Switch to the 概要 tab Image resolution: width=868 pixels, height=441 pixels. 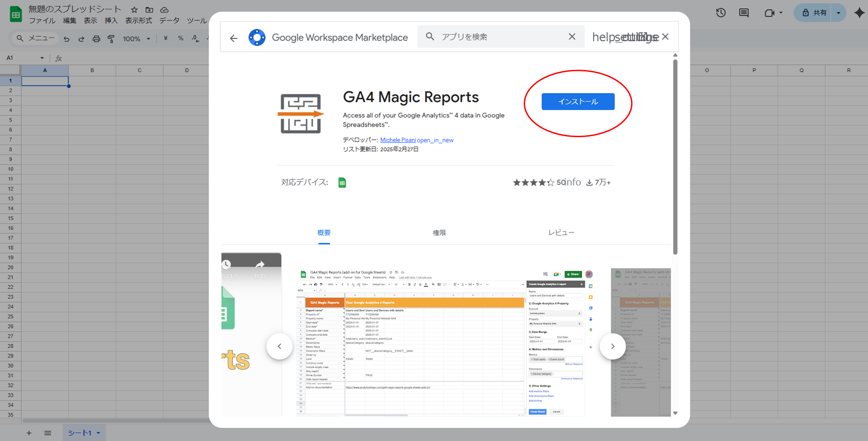[x=324, y=233]
